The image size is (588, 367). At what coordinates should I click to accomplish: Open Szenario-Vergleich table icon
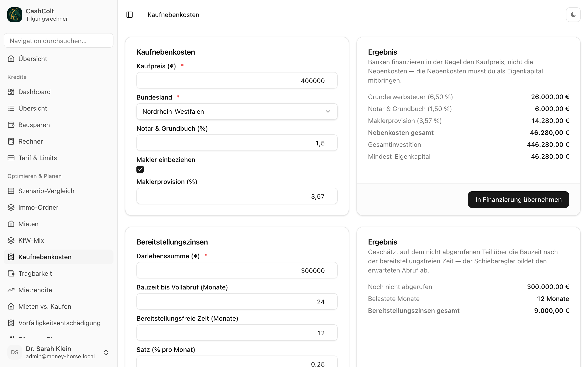(x=11, y=191)
